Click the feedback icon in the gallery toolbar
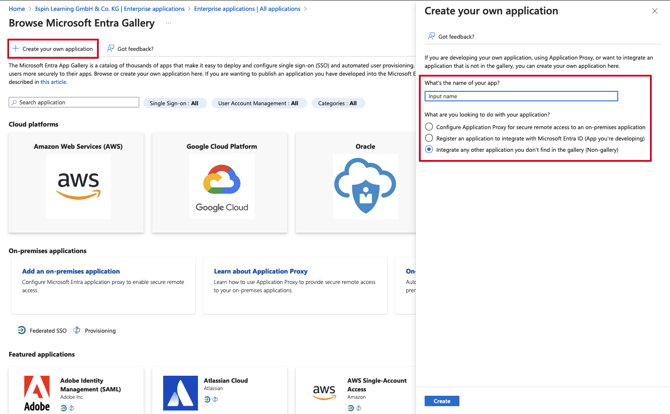 pos(110,48)
